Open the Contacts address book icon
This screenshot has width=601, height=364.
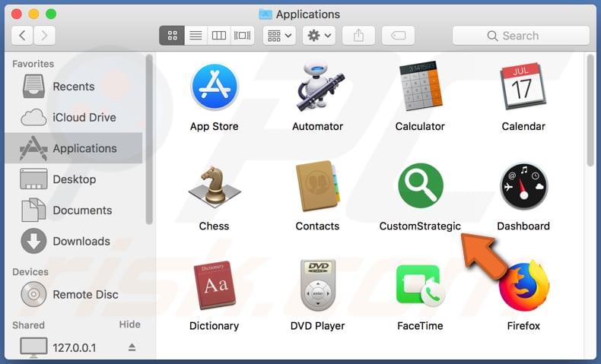point(318,186)
